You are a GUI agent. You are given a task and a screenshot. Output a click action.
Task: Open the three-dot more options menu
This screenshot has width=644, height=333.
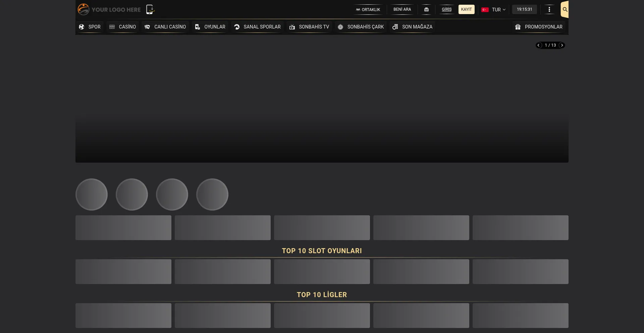(x=549, y=9)
